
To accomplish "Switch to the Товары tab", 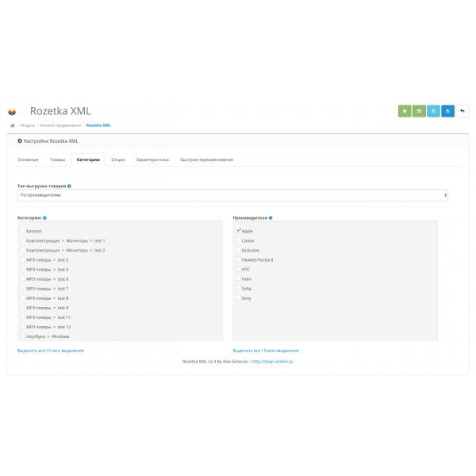I will tap(57, 159).
